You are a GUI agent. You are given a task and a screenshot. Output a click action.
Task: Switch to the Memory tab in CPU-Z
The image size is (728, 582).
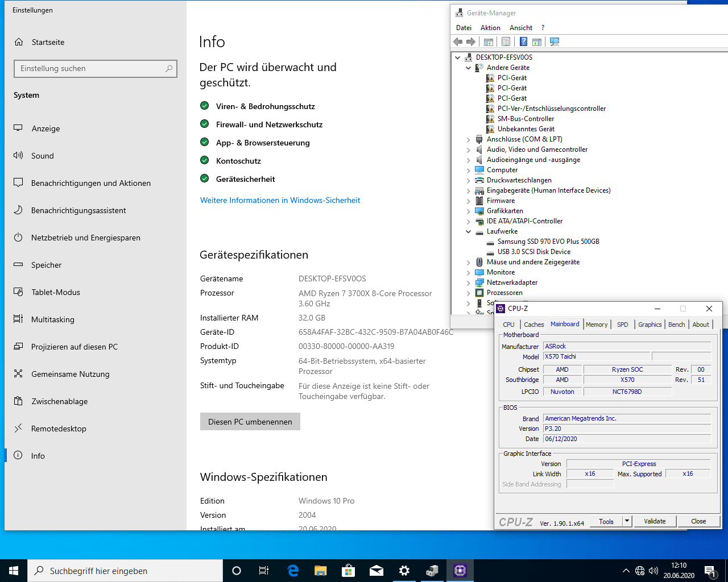click(x=597, y=325)
